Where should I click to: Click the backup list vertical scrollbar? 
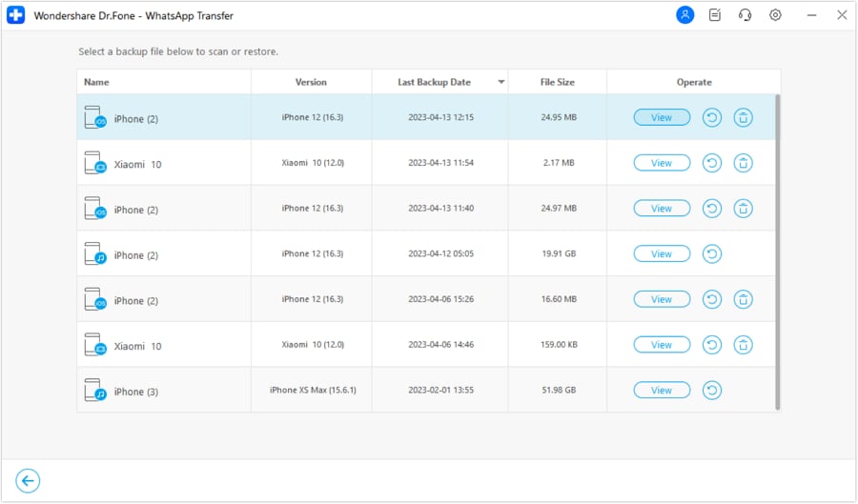[x=777, y=252]
